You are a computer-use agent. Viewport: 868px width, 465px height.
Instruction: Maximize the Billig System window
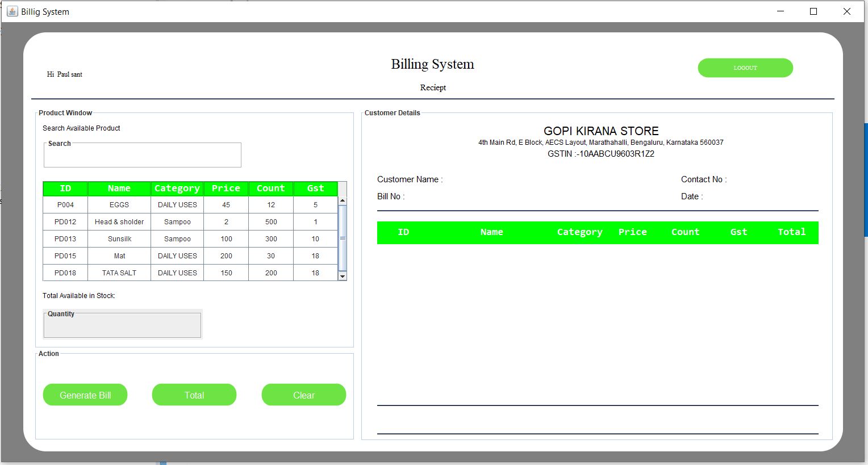coord(813,11)
